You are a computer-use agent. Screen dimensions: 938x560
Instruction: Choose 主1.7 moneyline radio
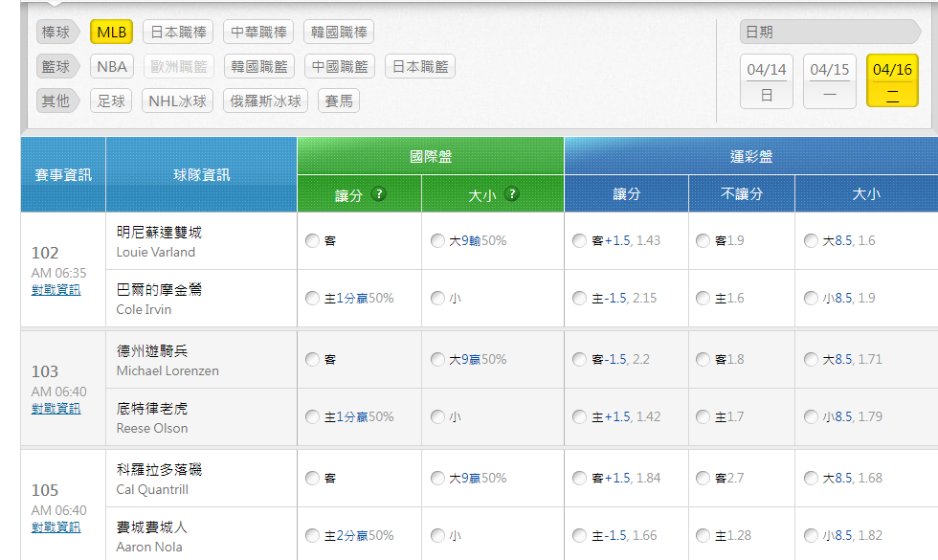[703, 416]
